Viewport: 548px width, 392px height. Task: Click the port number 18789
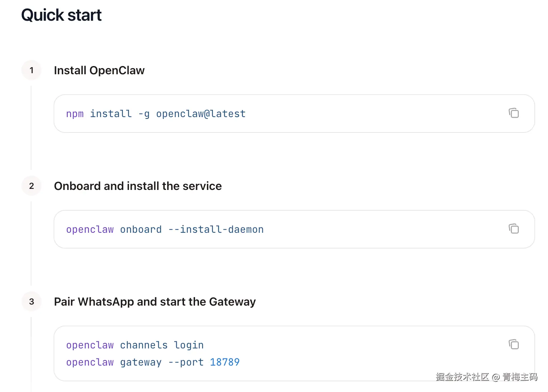pyautogui.click(x=225, y=362)
